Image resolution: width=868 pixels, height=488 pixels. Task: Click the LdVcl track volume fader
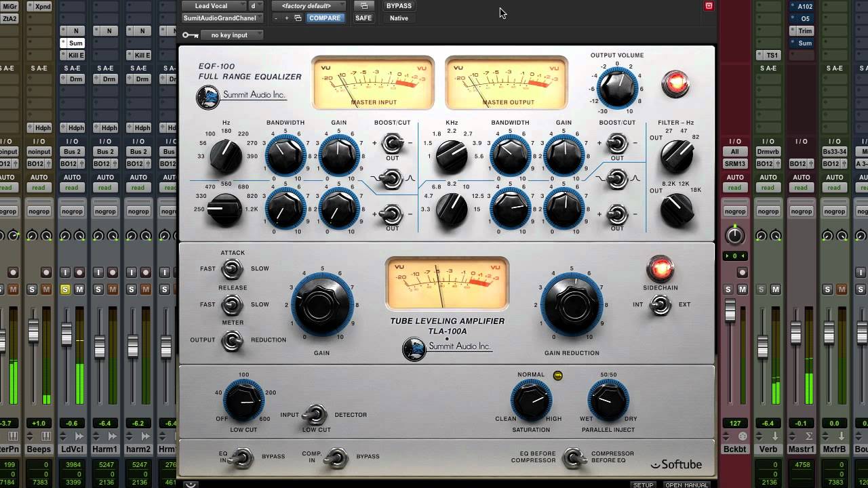(66, 335)
